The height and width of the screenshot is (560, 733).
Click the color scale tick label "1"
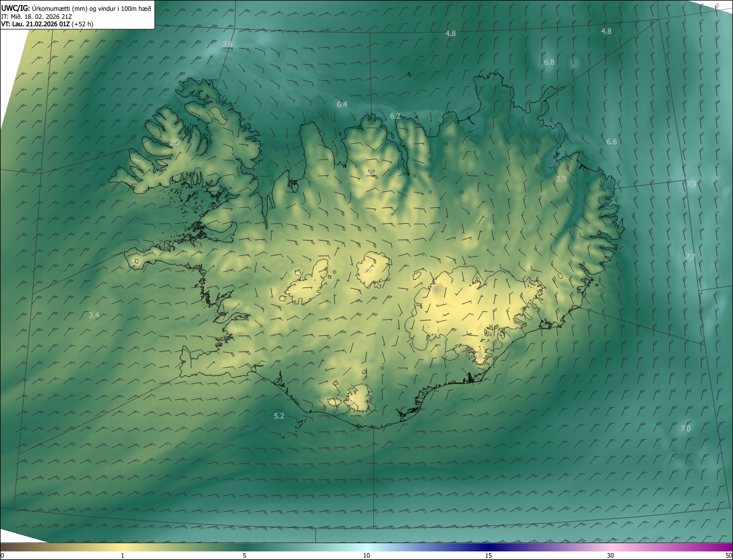pyautogui.click(x=123, y=555)
